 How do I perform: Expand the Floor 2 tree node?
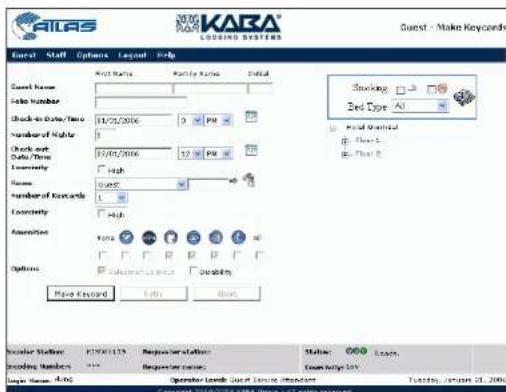(x=345, y=154)
